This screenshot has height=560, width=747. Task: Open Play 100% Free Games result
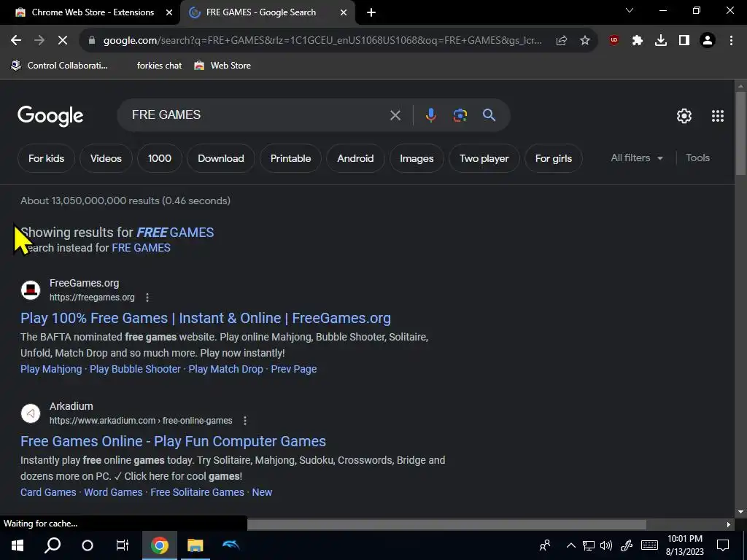coord(205,318)
